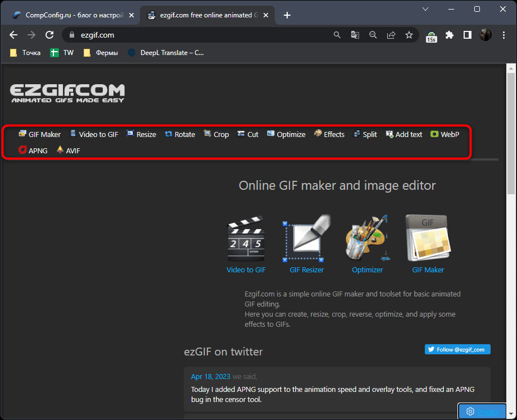This screenshot has height=420, width=517.
Task: Reload the page with the refresh icon
Action: tap(49, 35)
